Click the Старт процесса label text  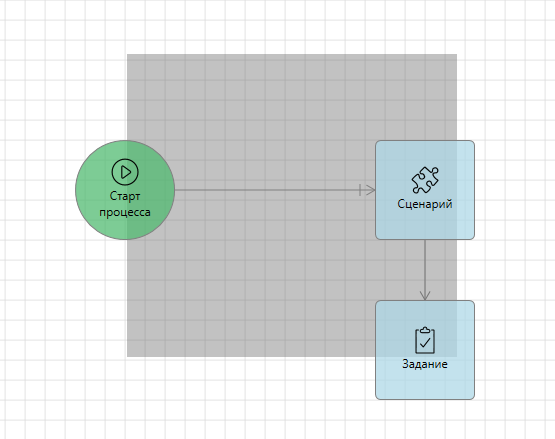125,204
